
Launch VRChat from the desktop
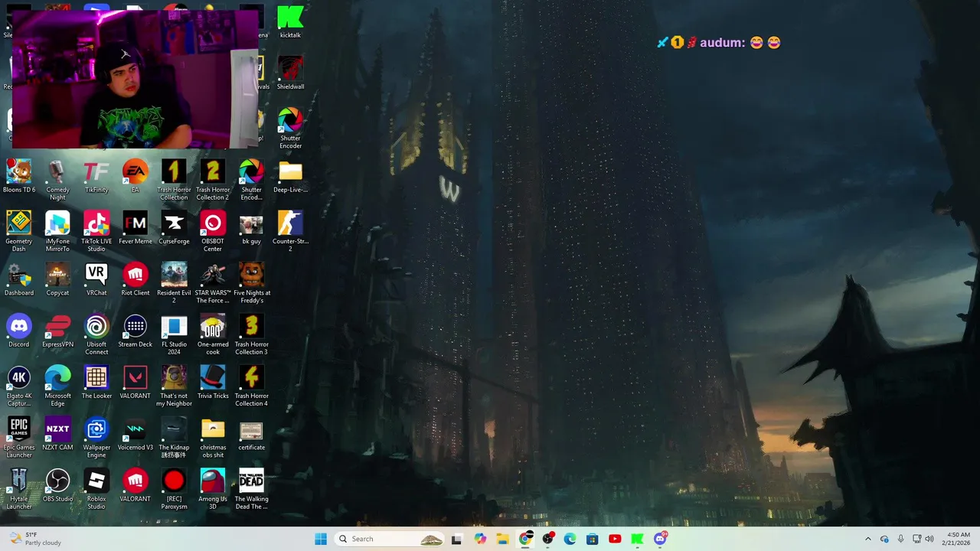coord(96,279)
